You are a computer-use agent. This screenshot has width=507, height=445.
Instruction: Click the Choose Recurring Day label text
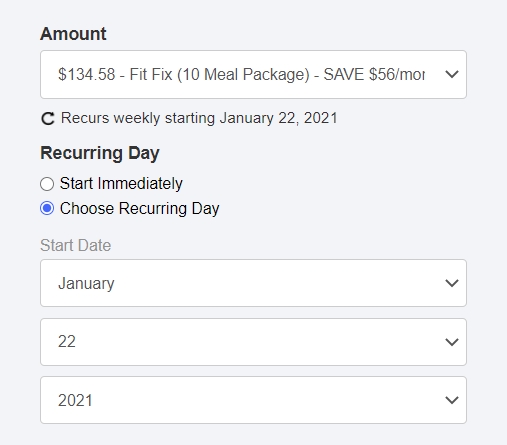coord(139,209)
